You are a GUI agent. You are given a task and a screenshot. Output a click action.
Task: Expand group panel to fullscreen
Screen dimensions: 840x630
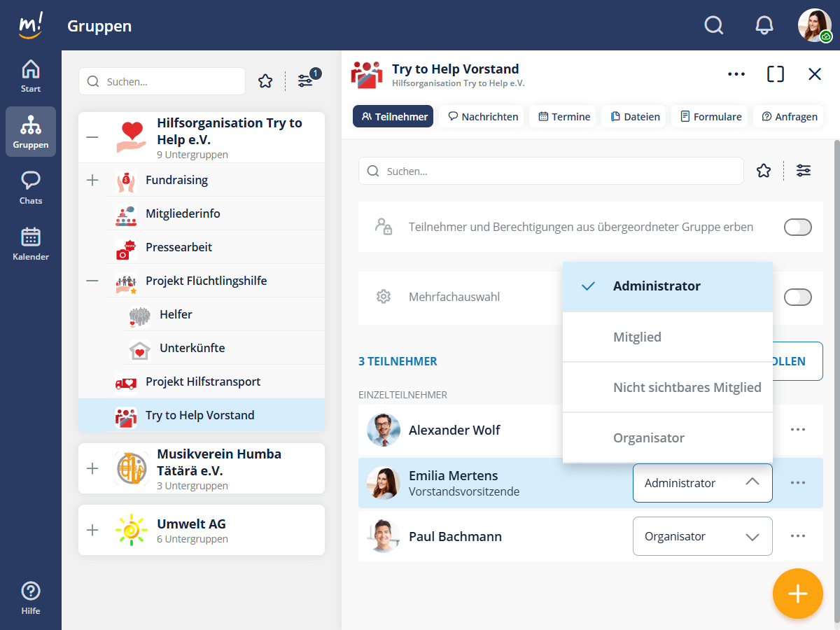click(x=776, y=74)
